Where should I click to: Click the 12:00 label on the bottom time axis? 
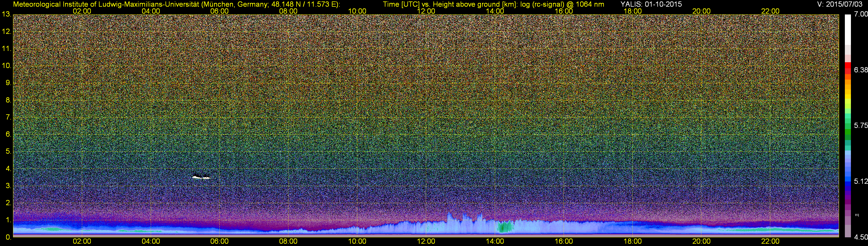426,242
